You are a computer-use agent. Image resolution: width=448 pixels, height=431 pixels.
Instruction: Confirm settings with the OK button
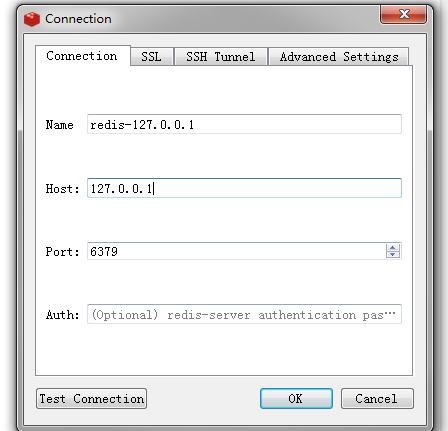click(296, 398)
